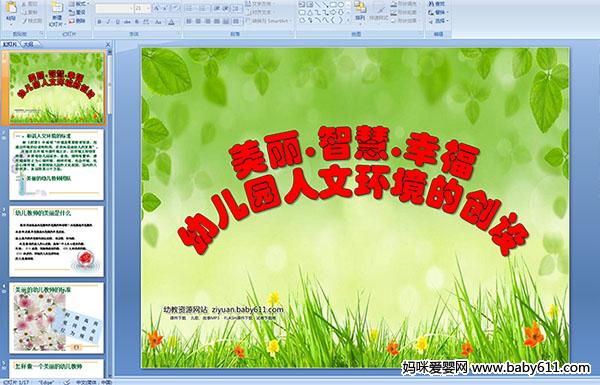Toggle Align Text Right
This screenshot has height=385, width=600.
click(207, 21)
